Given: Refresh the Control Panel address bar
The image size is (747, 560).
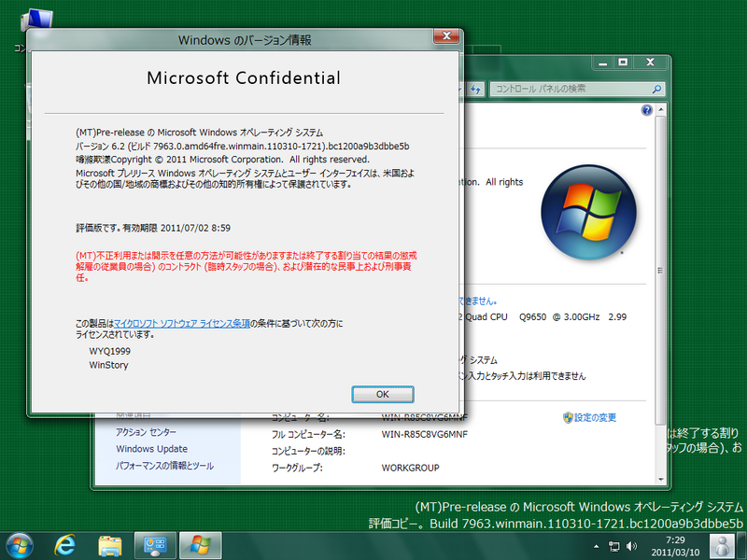Looking at the screenshot, I should tap(475, 89).
